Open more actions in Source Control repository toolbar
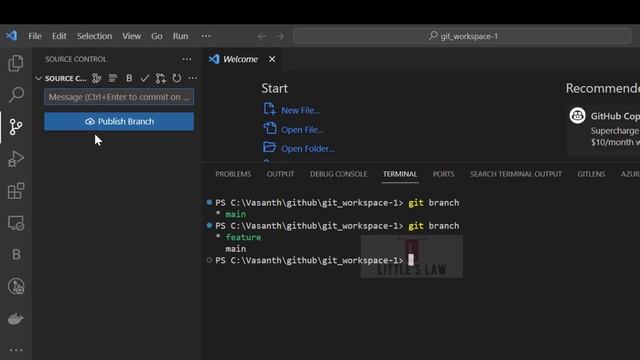The height and width of the screenshot is (360, 640). pyautogui.click(x=192, y=78)
